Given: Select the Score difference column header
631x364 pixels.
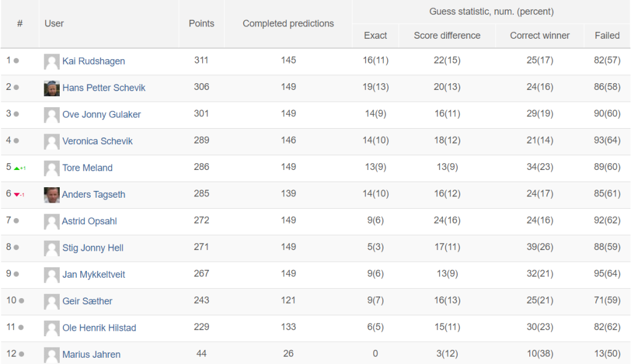Looking at the screenshot, I should pyautogui.click(x=447, y=35).
